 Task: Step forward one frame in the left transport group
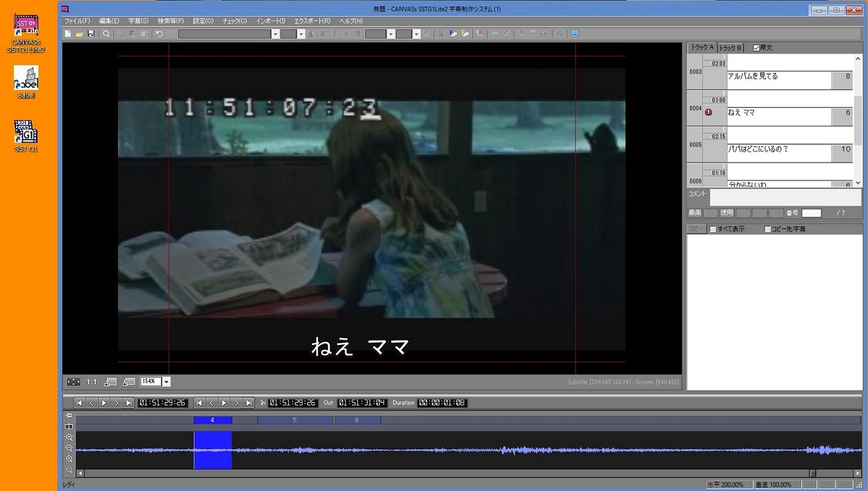(x=117, y=403)
